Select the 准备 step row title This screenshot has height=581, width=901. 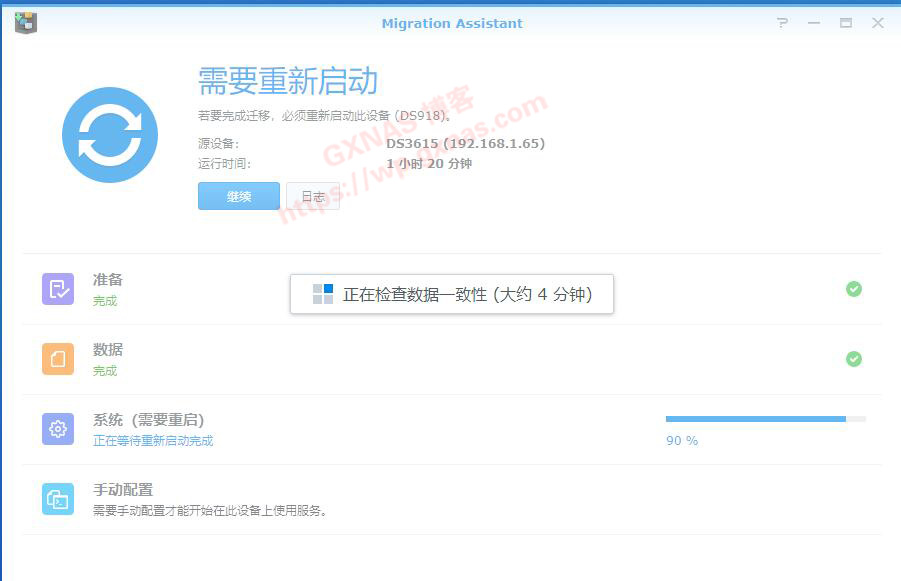tap(108, 280)
